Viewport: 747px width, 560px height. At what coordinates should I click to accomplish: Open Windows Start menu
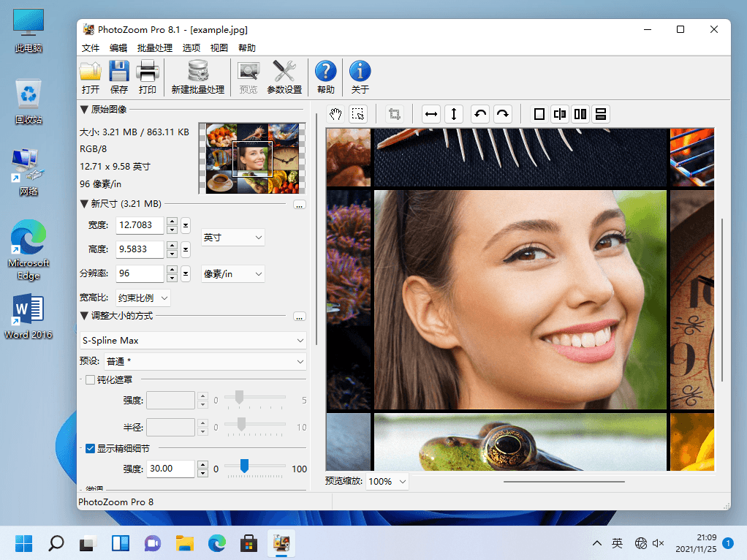tap(23, 543)
